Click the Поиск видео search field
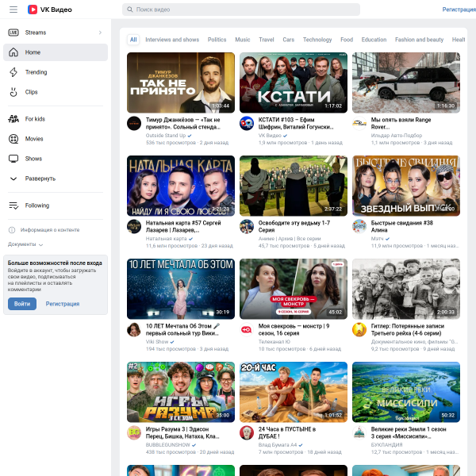476x476 pixels. (x=241, y=10)
